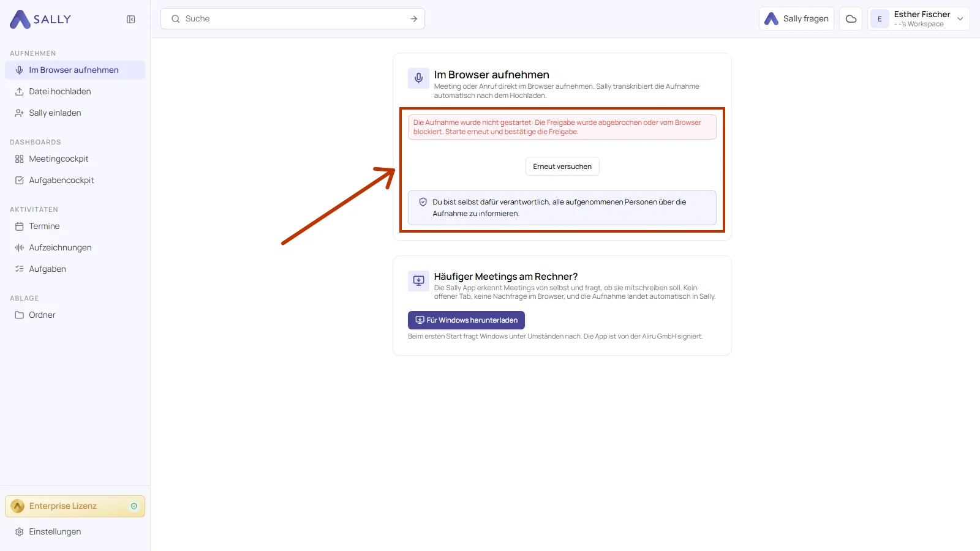980x551 pixels.
Task: Click Im Browser aufnehmen card heading
Action: (492, 75)
